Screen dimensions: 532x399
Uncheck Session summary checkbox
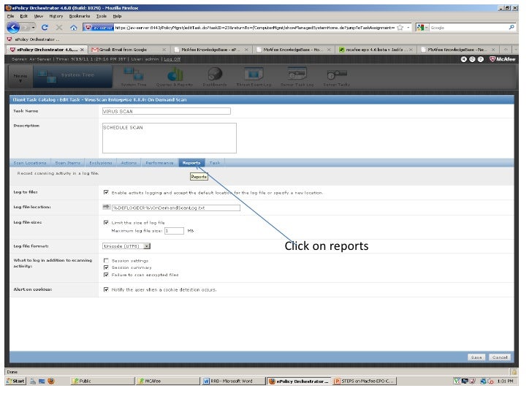click(106, 267)
